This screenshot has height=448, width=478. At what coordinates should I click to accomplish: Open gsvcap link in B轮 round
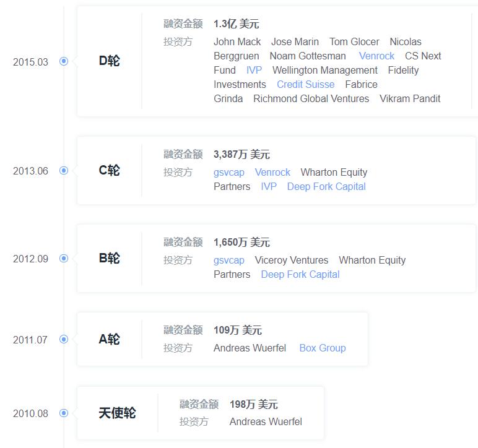pyautogui.click(x=229, y=260)
